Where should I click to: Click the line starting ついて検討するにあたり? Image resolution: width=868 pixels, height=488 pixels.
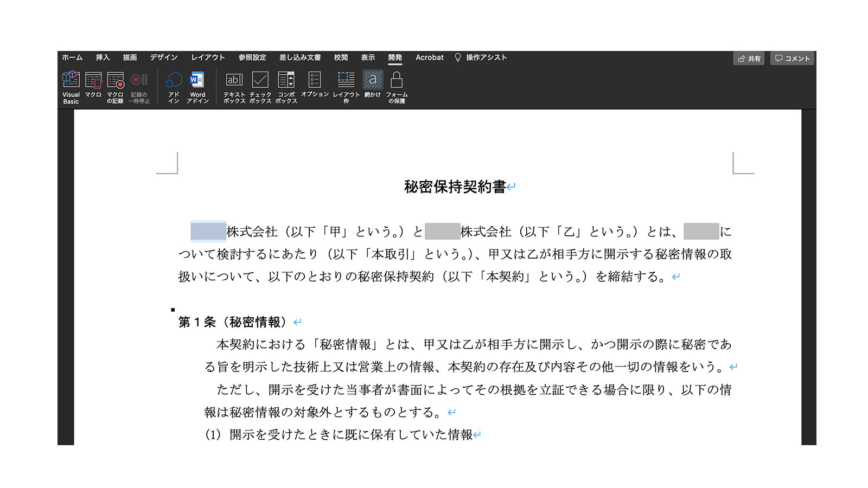point(455,254)
